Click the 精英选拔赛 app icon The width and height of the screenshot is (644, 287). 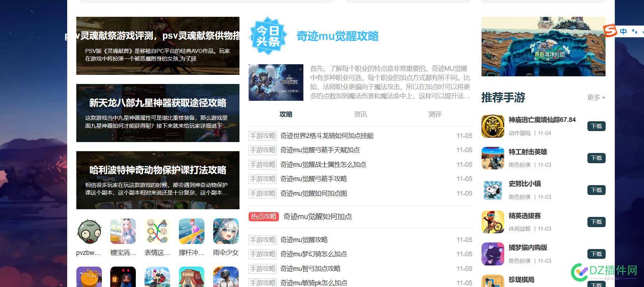pyautogui.click(x=493, y=222)
